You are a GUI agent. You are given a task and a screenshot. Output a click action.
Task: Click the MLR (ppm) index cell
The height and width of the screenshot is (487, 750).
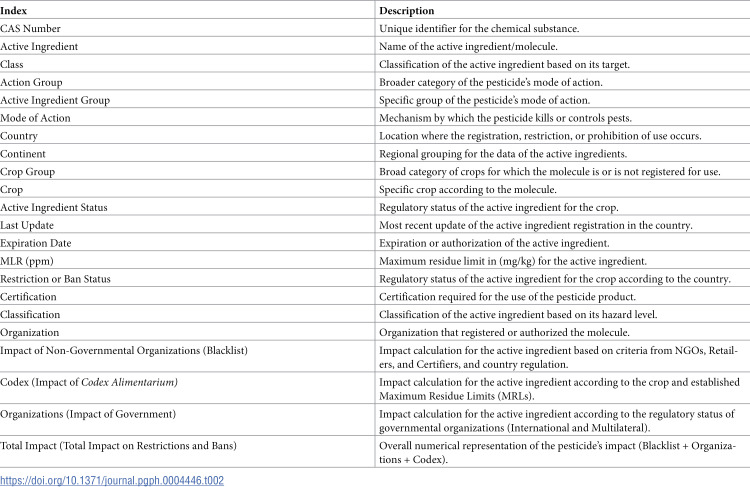[27, 261]
